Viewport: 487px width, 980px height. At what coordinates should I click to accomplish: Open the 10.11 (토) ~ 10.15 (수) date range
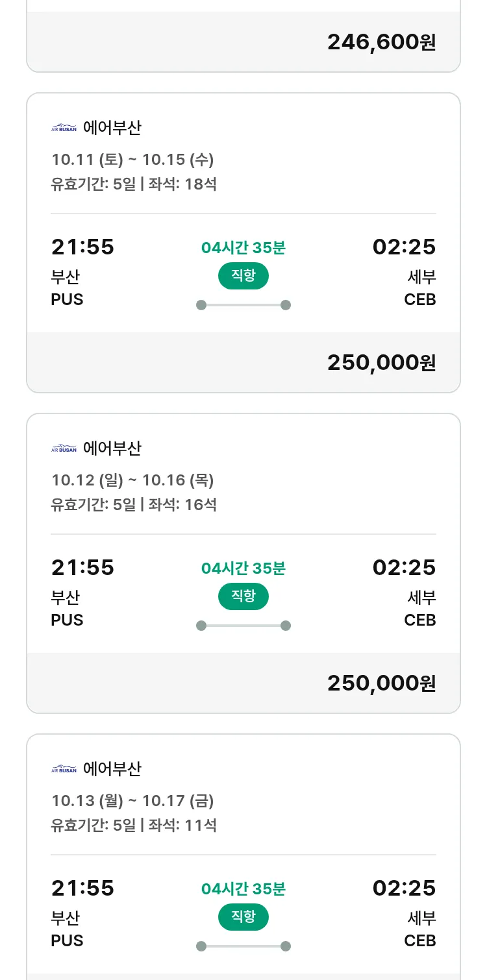point(132,160)
